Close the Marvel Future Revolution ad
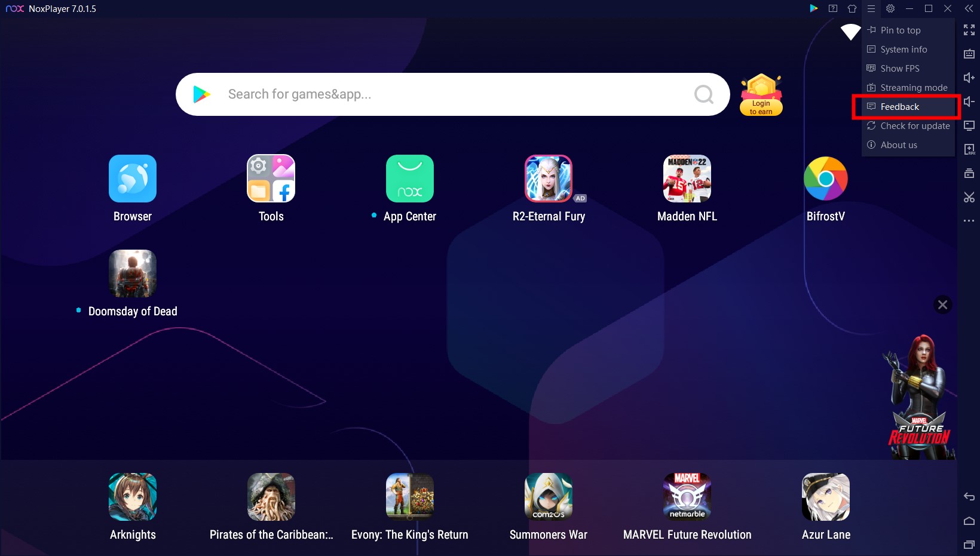Viewport: 980px width, 556px height. [943, 305]
